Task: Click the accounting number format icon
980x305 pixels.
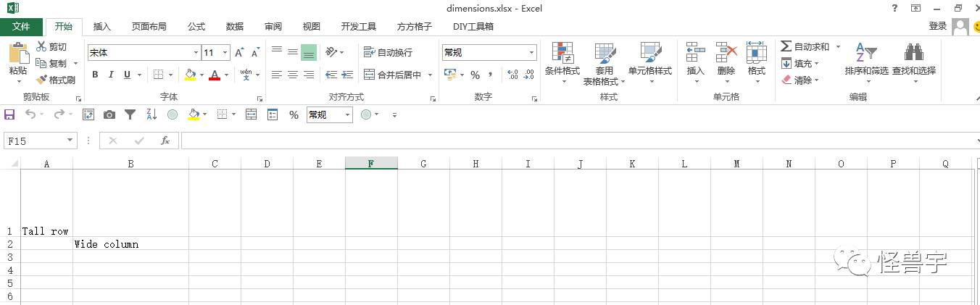Action: point(449,75)
